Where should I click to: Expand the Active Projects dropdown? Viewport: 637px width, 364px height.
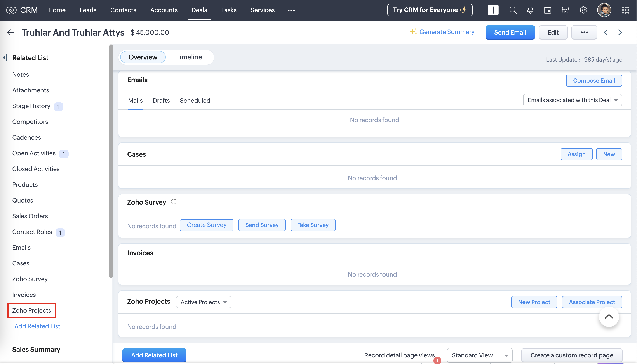point(203,302)
